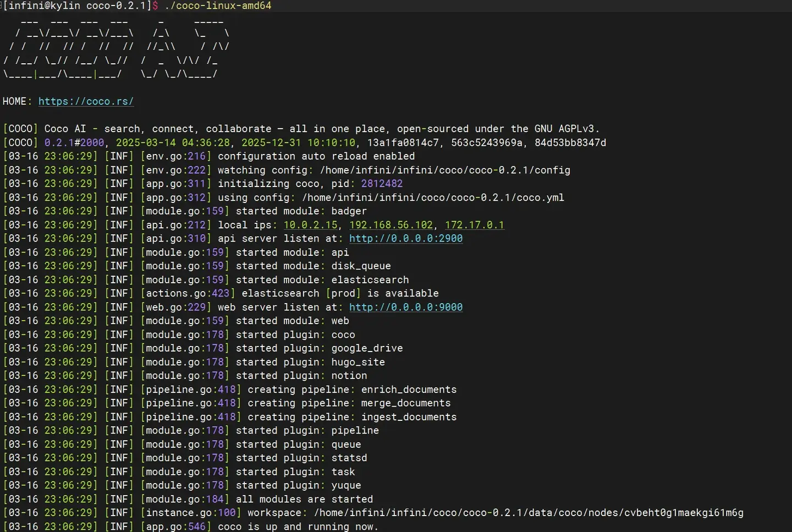Click the IP link 192.168.56.102
792x532 pixels.
click(x=391, y=224)
